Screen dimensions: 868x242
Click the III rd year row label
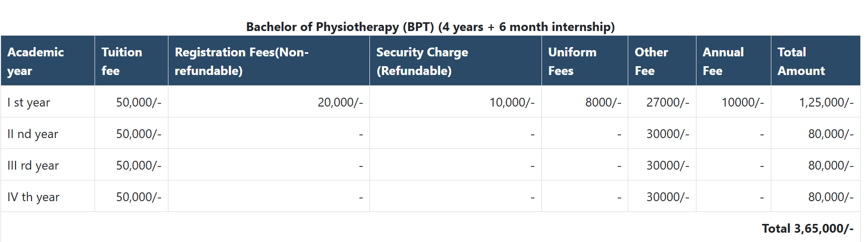point(33,165)
